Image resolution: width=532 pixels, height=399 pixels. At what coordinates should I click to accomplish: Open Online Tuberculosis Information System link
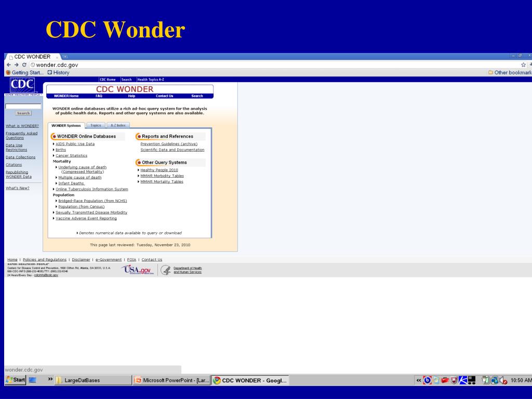pyautogui.click(x=92, y=189)
